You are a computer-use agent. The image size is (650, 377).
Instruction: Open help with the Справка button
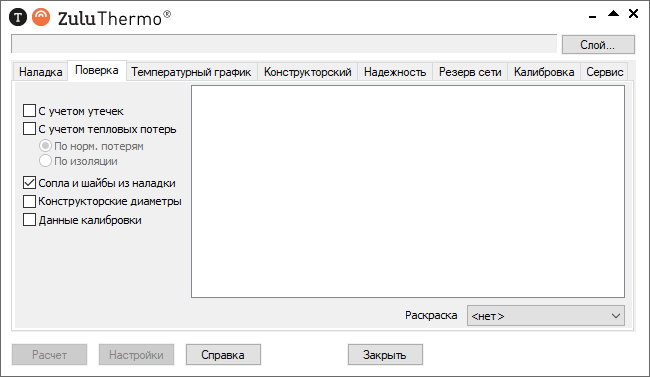[x=223, y=355]
